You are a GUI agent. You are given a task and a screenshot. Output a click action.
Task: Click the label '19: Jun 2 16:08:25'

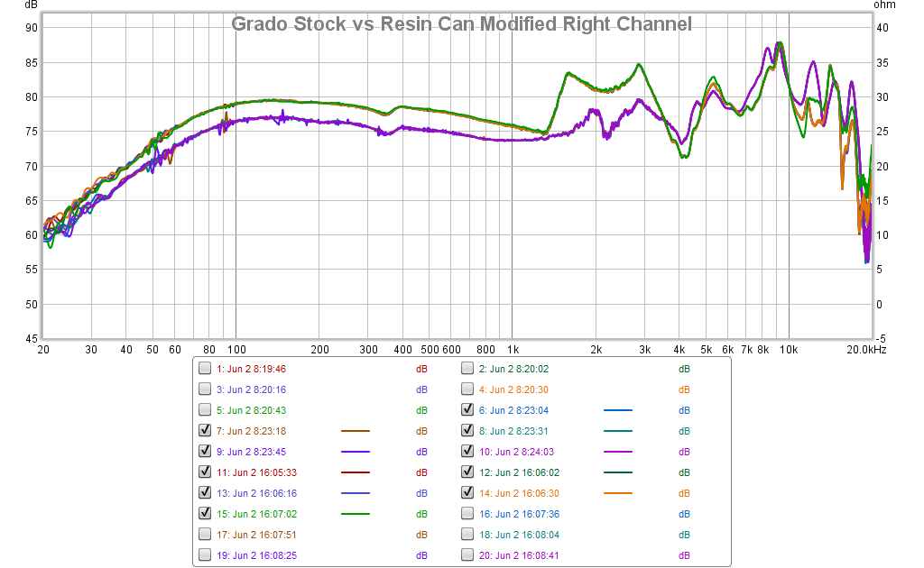tap(257, 555)
